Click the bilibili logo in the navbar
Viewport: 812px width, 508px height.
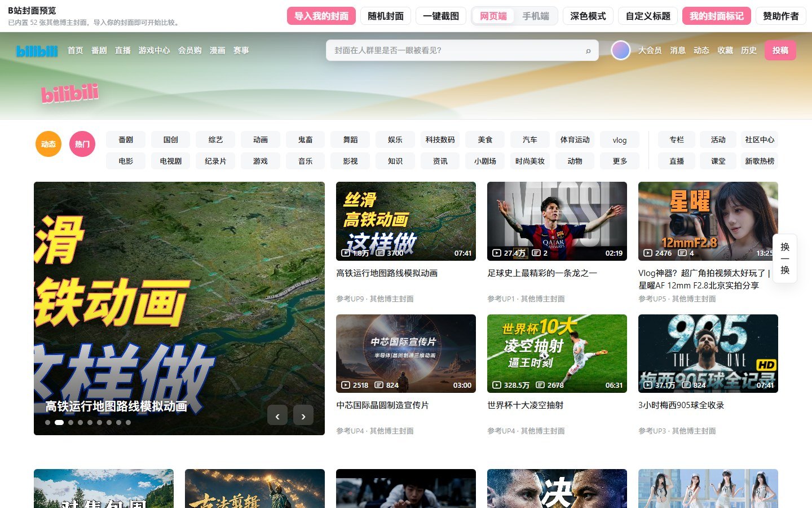coord(37,51)
